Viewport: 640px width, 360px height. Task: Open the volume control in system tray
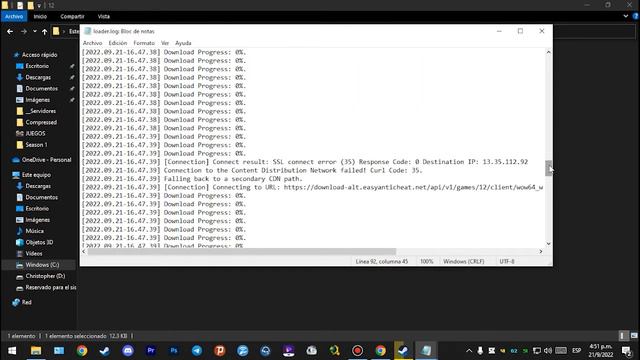(x=548, y=351)
